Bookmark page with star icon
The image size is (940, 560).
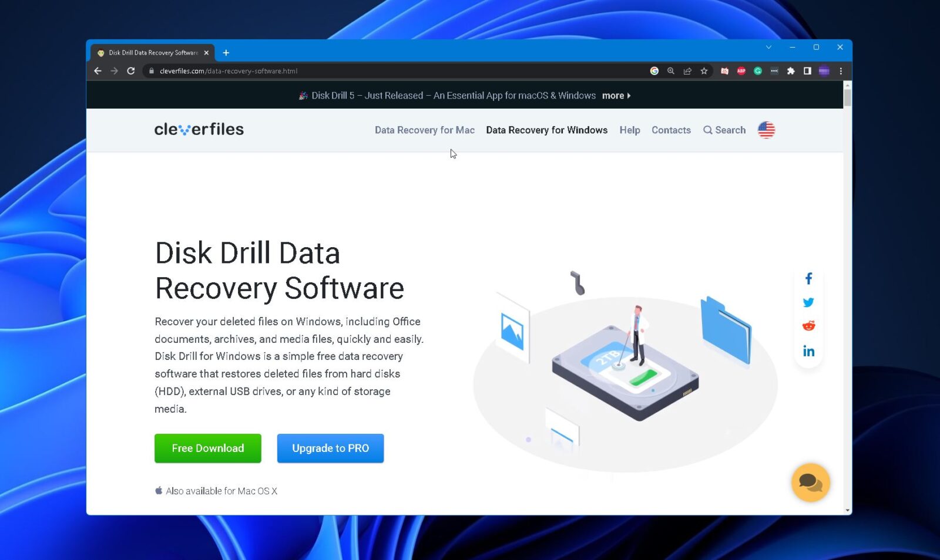pos(704,71)
